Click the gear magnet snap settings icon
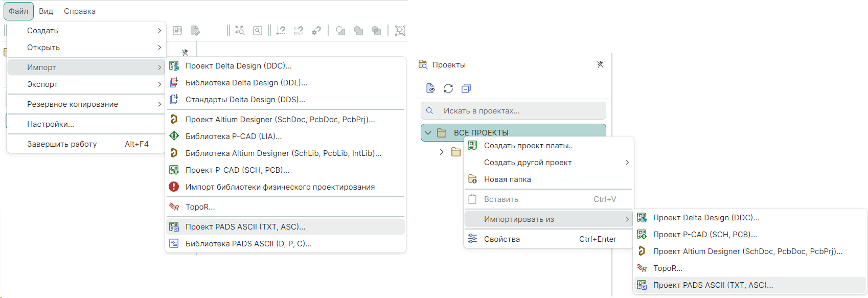The height and width of the screenshot is (298, 868). coord(316,31)
